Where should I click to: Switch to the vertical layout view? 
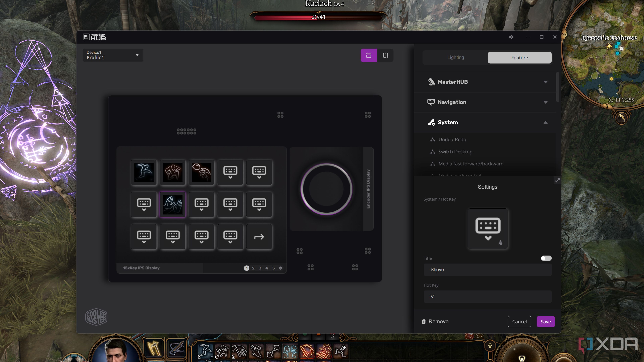(385, 55)
